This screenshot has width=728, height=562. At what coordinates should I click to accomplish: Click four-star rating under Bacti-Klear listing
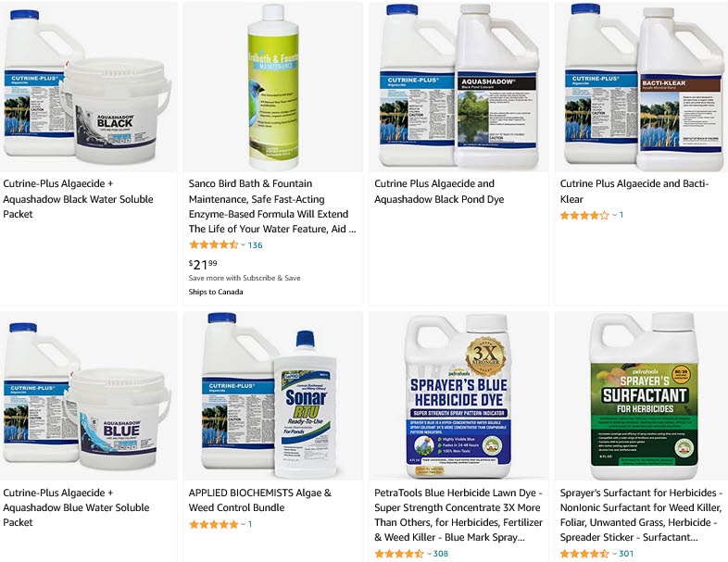[x=584, y=216]
